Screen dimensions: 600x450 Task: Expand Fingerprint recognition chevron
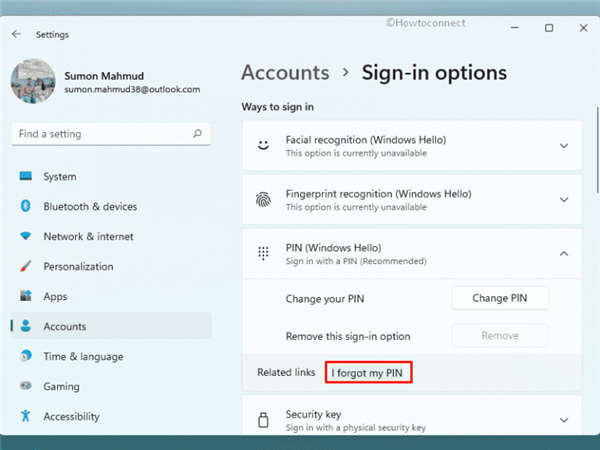(564, 200)
